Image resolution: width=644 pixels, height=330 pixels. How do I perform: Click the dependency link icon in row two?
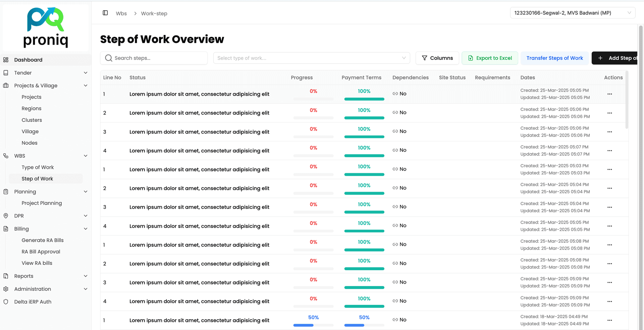click(395, 112)
